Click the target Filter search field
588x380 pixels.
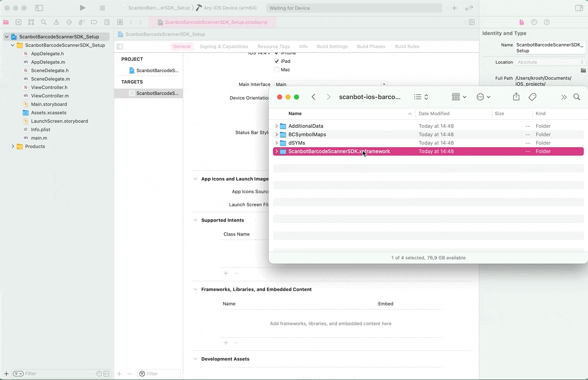(160, 374)
